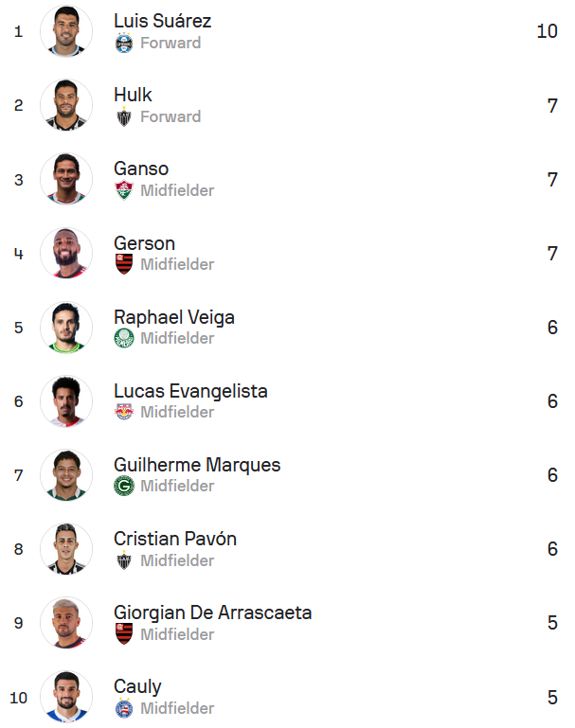Select the Fluminense crest under Ganso

[x=123, y=190]
